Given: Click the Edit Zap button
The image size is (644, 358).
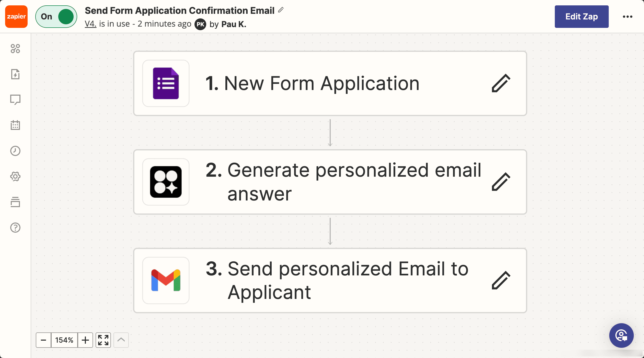Looking at the screenshot, I should coord(581,16).
